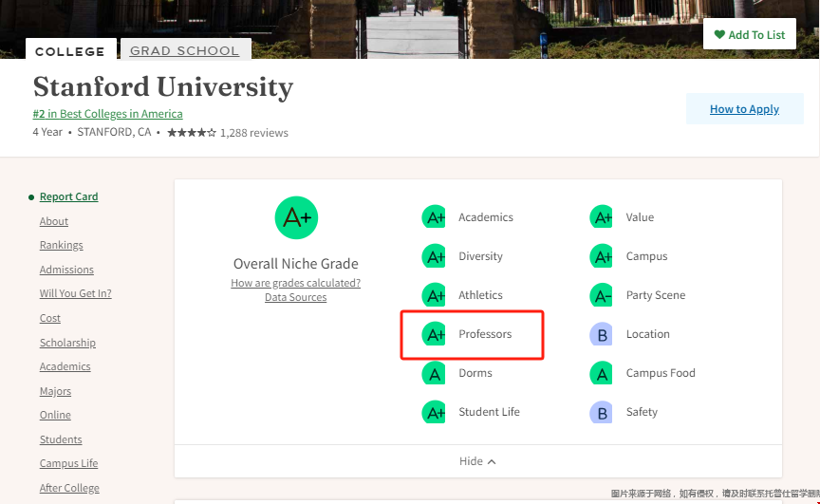The image size is (820, 504).
Task: Click the Campus grade label
Action: [x=647, y=256]
